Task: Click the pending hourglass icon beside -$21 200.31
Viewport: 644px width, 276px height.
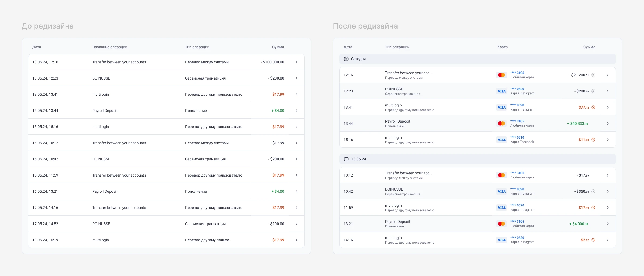Action: tap(593, 75)
